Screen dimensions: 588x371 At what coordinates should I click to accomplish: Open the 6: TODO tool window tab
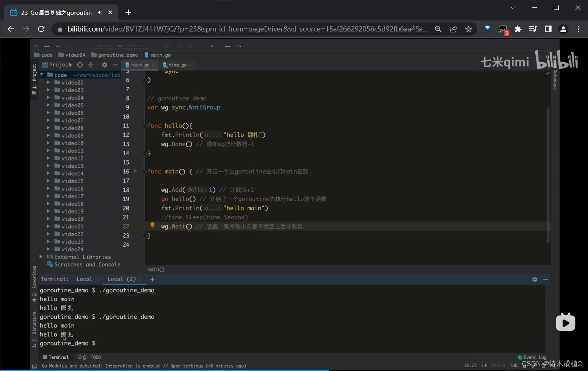89,357
